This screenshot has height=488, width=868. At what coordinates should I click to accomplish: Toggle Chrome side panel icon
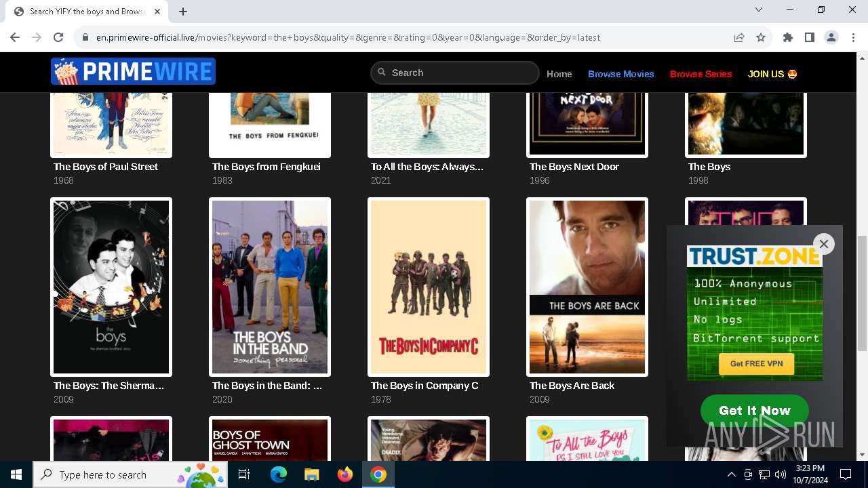[810, 37]
